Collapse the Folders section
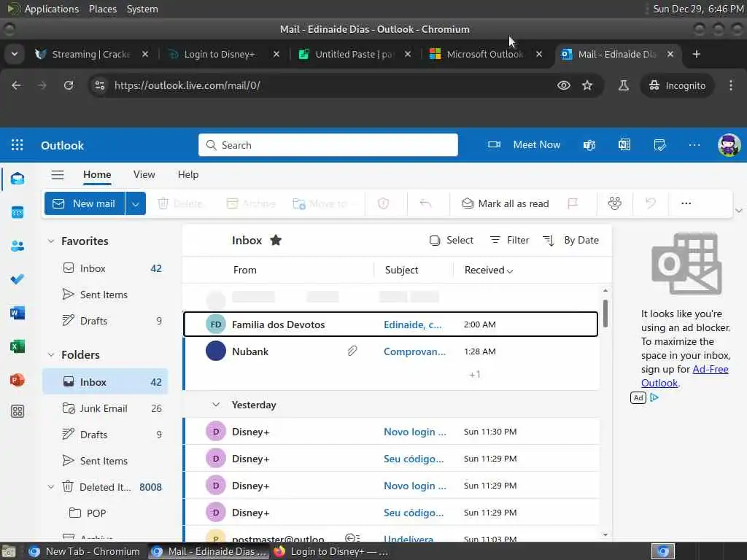The image size is (747, 560). (x=51, y=355)
